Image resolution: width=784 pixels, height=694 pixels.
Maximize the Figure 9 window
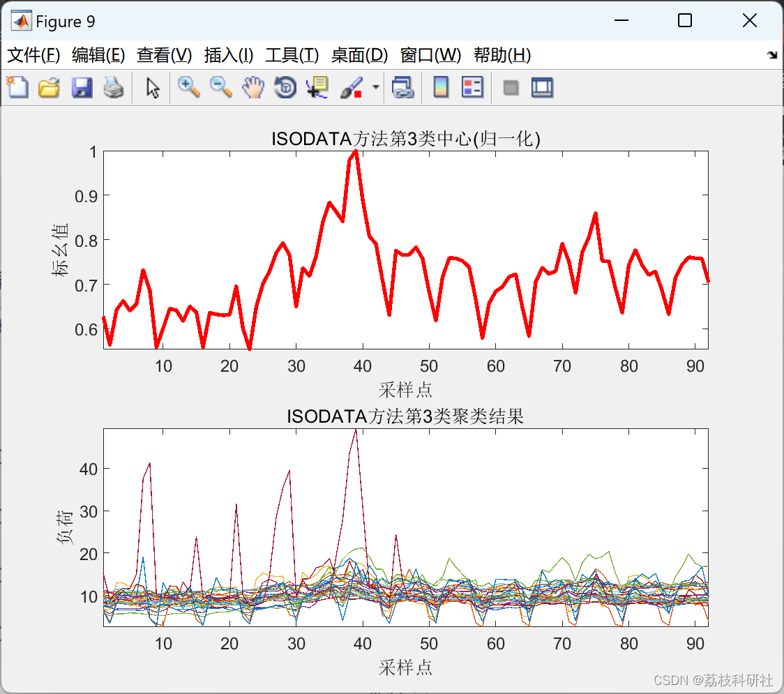pyautogui.click(x=685, y=20)
